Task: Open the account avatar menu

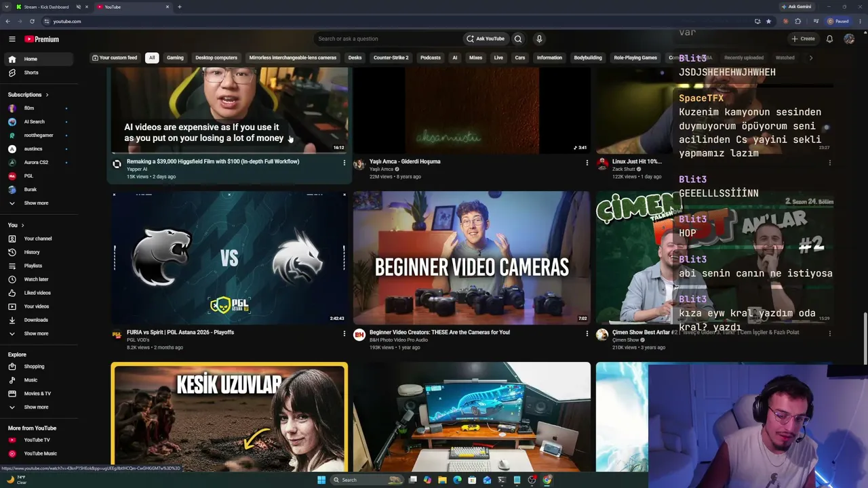Action: (x=849, y=39)
